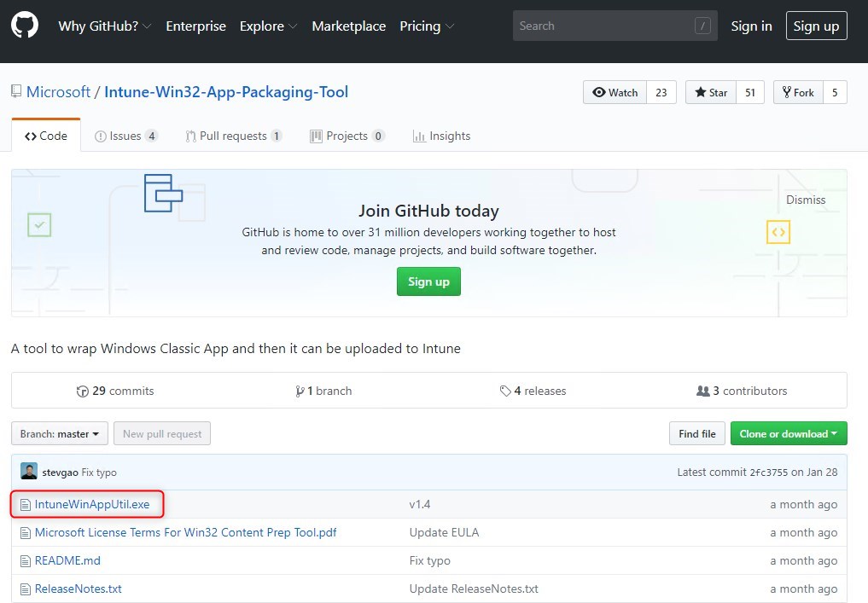Click file icon beside README.md
This screenshot has height=603, width=868.
(x=26, y=561)
